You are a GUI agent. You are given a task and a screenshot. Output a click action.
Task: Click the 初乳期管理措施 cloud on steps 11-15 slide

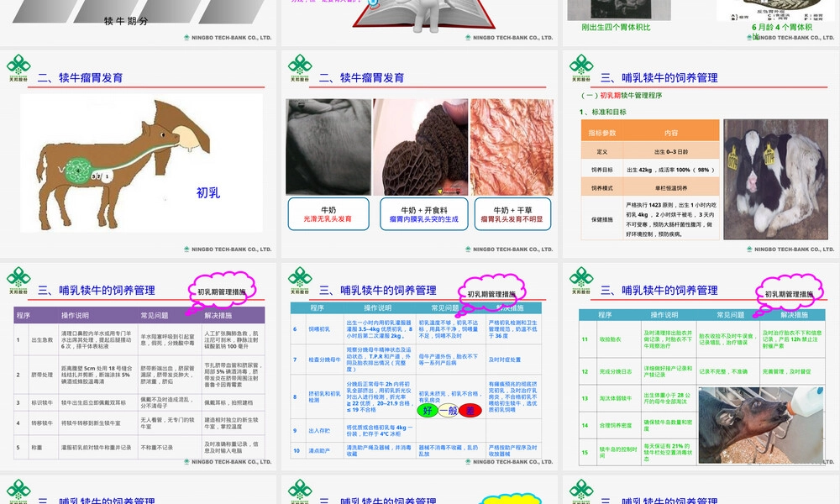789,294
